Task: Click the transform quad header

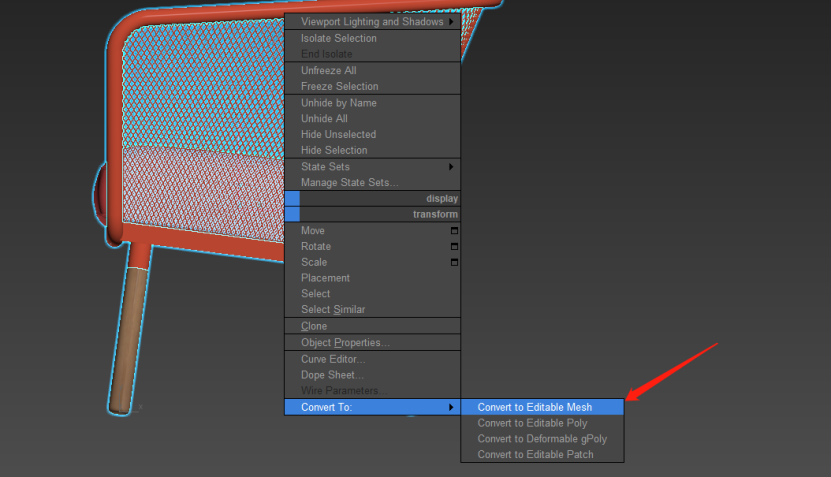Action: pos(372,214)
